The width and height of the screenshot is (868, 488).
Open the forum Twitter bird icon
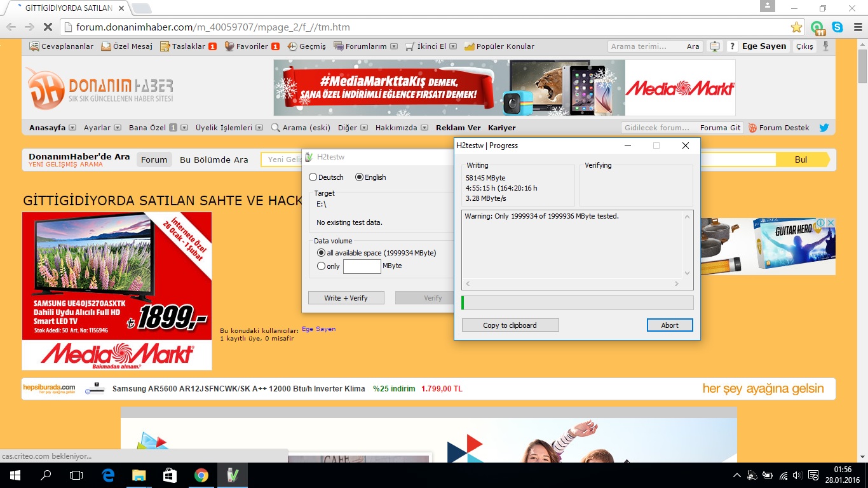pyautogui.click(x=824, y=128)
